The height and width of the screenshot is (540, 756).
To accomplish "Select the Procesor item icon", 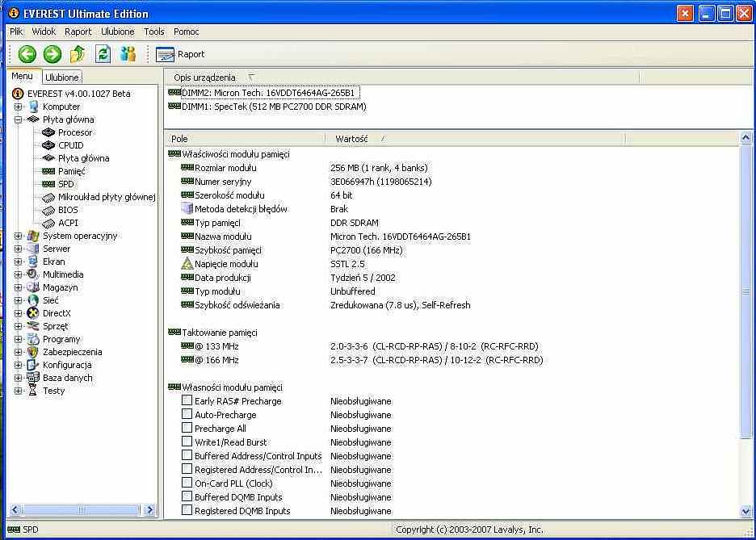I will [48, 132].
